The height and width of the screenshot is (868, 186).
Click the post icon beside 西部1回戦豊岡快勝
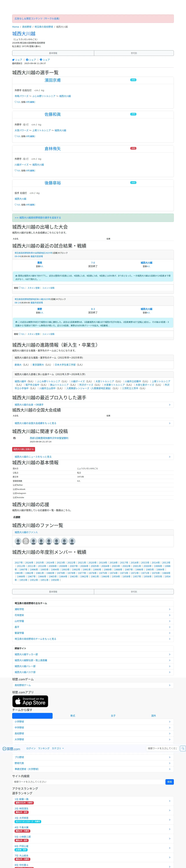click(14, 438)
